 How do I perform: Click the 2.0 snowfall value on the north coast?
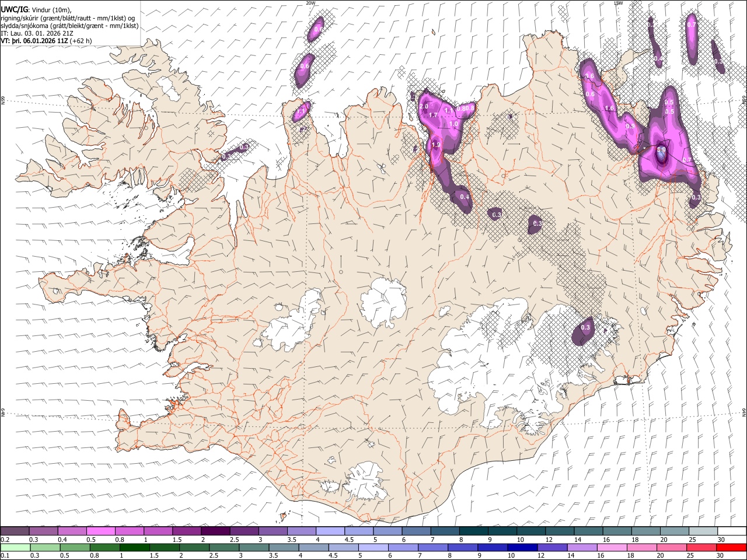[424, 107]
